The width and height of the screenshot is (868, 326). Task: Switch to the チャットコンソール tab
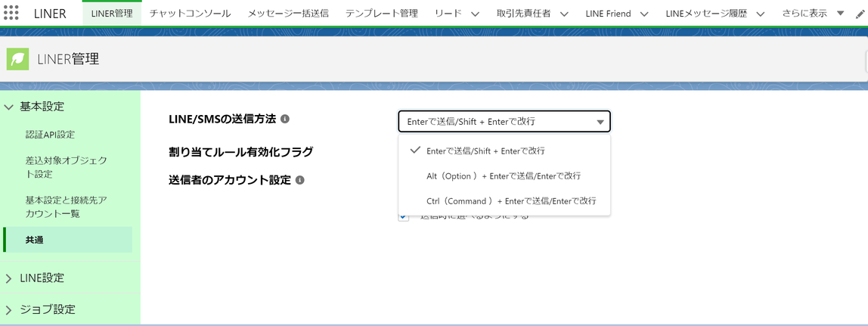tap(190, 14)
